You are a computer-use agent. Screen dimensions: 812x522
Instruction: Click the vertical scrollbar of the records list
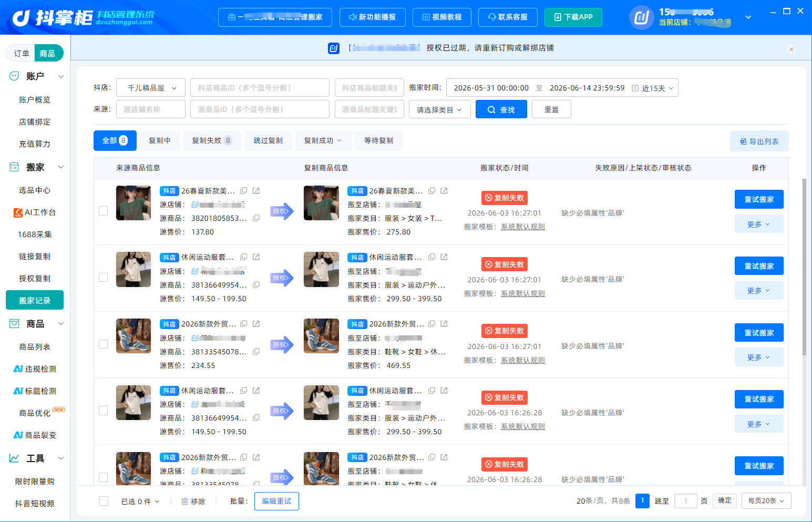804,268
